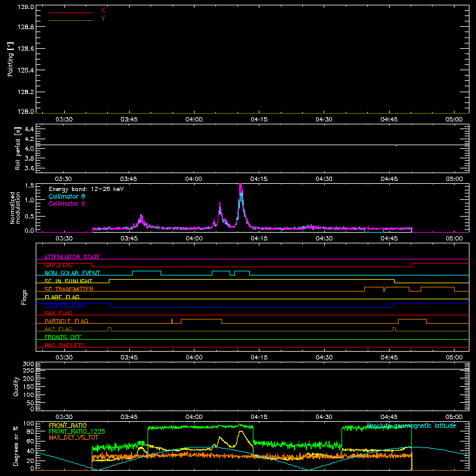Click the yellow FRONT_RATIO legend label

68,425
